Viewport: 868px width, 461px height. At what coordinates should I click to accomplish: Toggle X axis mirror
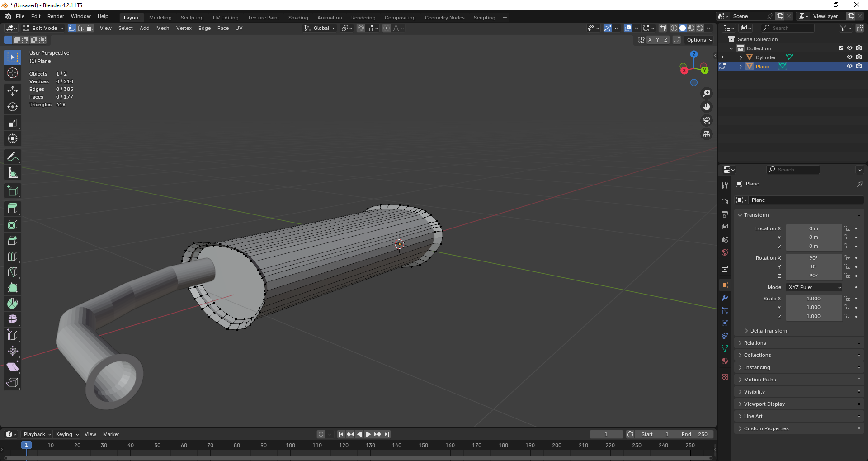(x=650, y=40)
